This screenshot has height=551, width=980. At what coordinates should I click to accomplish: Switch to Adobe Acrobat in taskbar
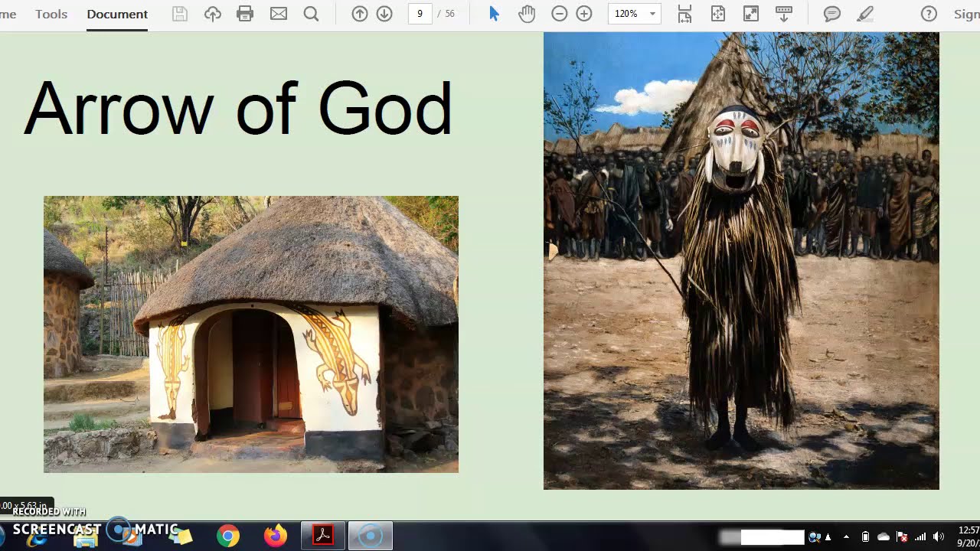[322, 536]
